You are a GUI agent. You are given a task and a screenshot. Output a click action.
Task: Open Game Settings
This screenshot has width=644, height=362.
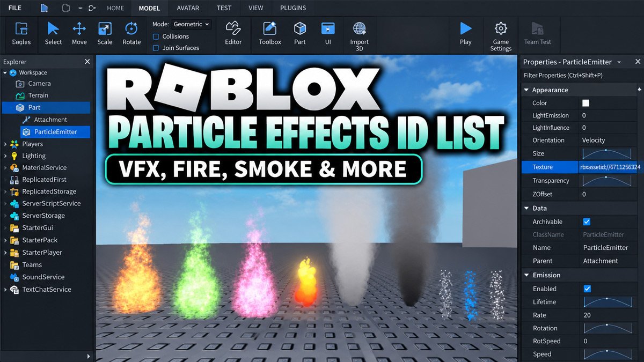[x=501, y=36]
